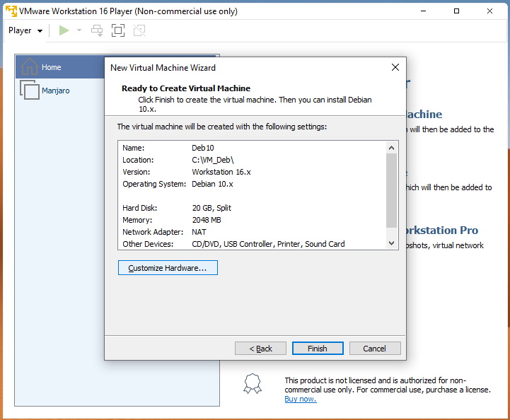The height and width of the screenshot is (420, 510).
Task: Click Send Ctrl+Alt+Del toolbar icon
Action: (x=97, y=30)
